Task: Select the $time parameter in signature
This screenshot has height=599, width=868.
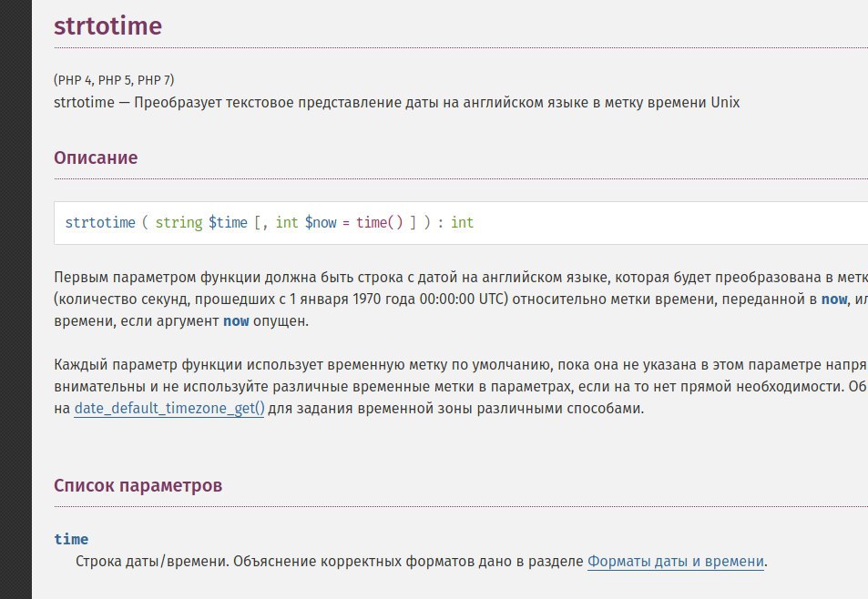Action: [228, 222]
